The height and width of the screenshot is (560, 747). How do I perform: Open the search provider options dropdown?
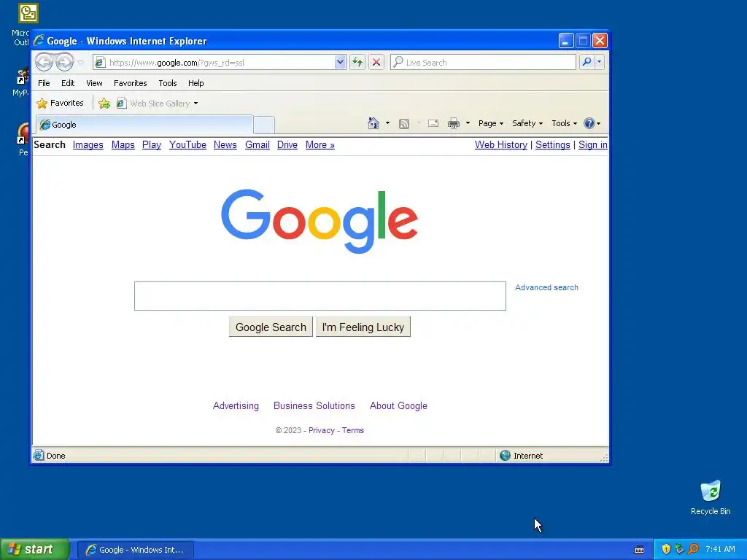tap(600, 62)
